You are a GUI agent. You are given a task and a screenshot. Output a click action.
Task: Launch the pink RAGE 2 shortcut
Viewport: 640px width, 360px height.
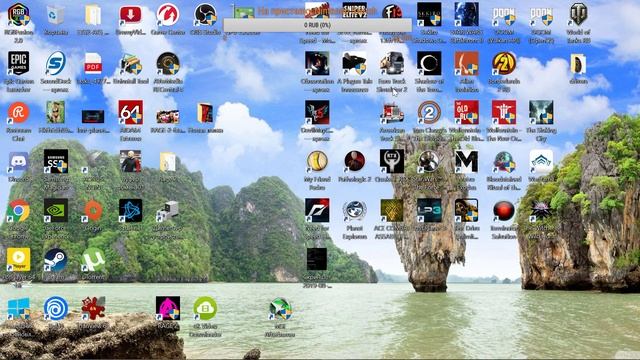tap(168, 309)
